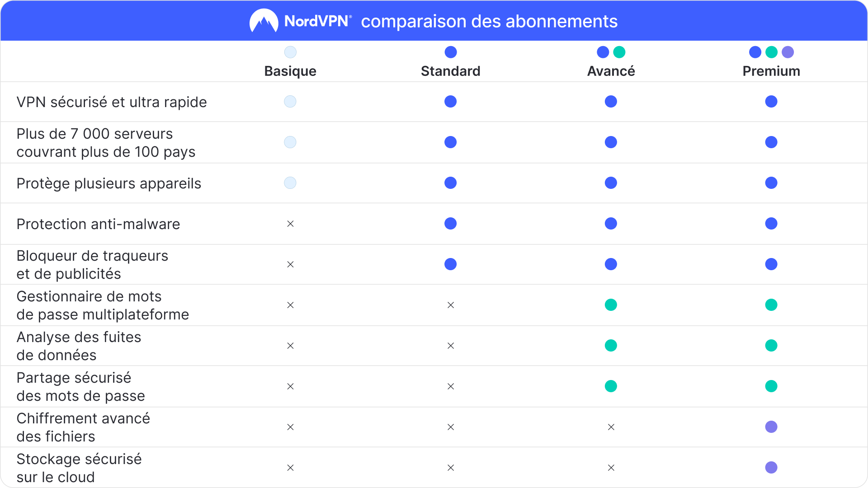The image size is (868, 488).
Task: Click the green dot for Premium password sharing
Action: [771, 386]
